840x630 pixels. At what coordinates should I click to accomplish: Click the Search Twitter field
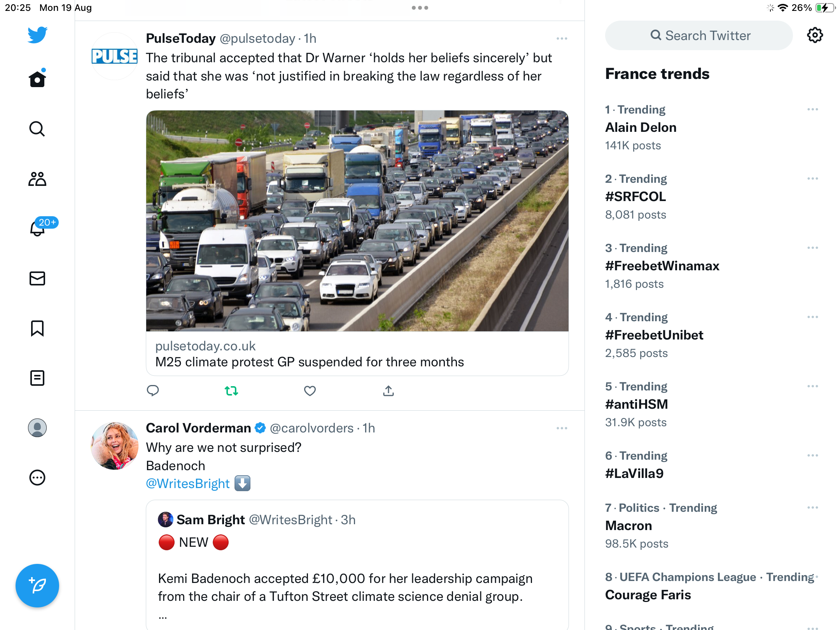click(699, 35)
